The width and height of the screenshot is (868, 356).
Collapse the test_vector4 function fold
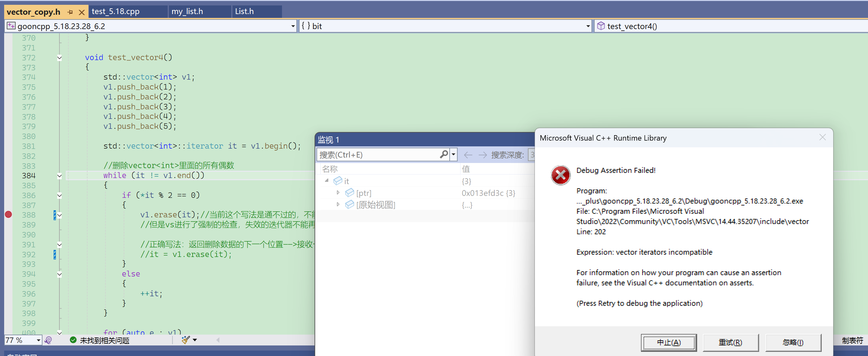pos(59,58)
